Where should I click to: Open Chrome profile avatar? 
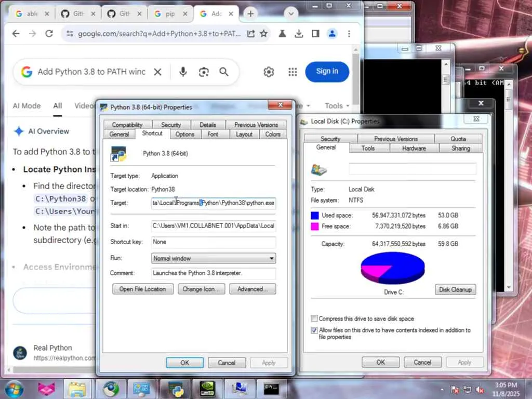point(332,34)
